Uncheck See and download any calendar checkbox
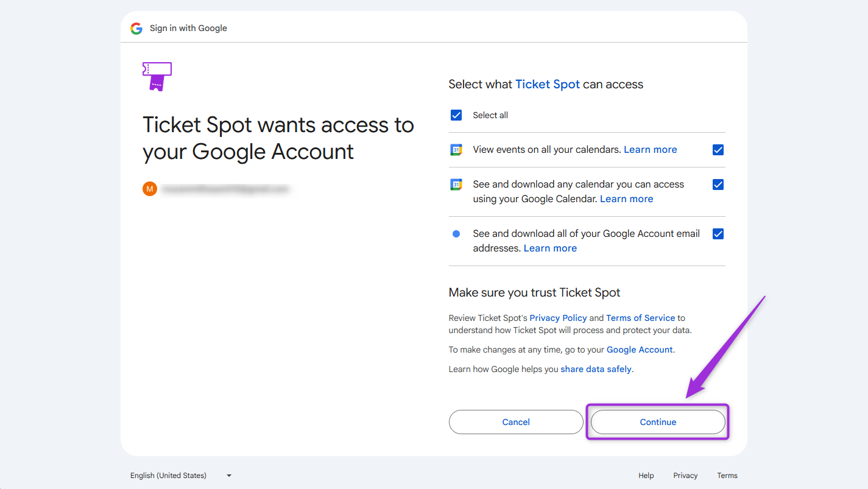868x489 pixels. (718, 185)
